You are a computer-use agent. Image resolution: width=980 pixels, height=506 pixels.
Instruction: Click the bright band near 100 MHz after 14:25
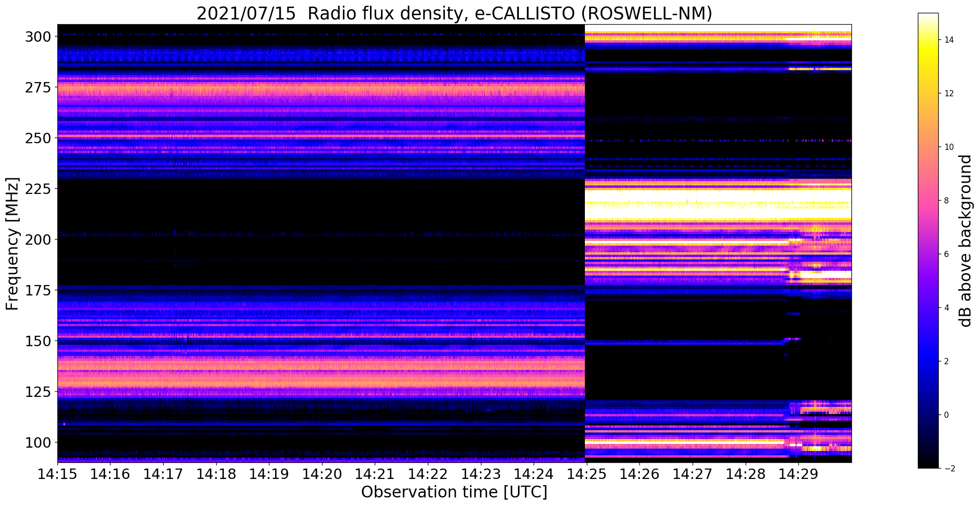click(x=685, y=442)
